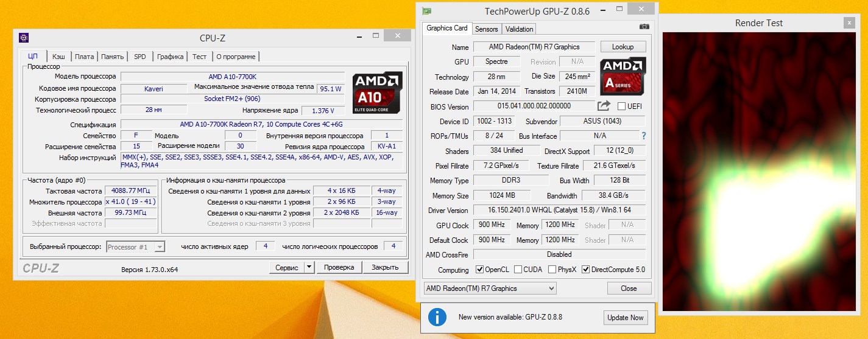868x339 pixels.
Task: Toggle the PhysX checkbox
Action: 552,270
